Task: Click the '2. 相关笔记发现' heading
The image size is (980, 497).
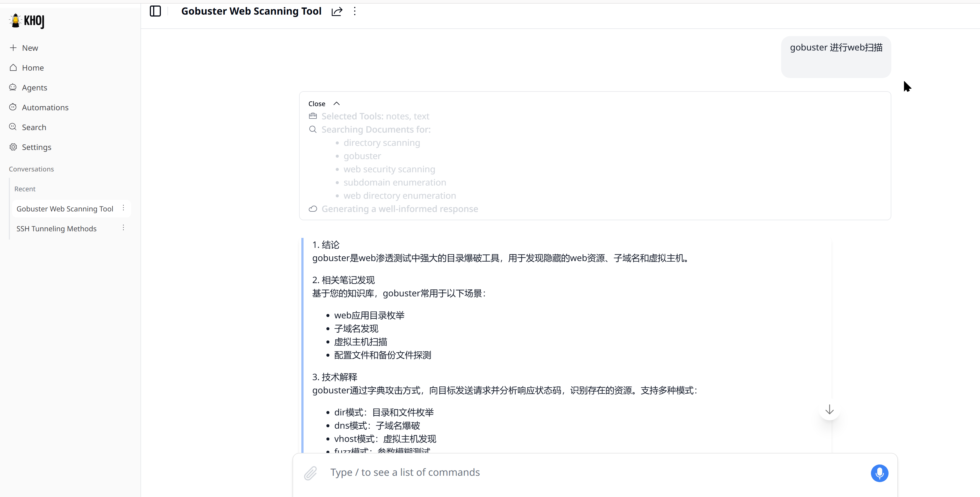Action: [343, 280]
